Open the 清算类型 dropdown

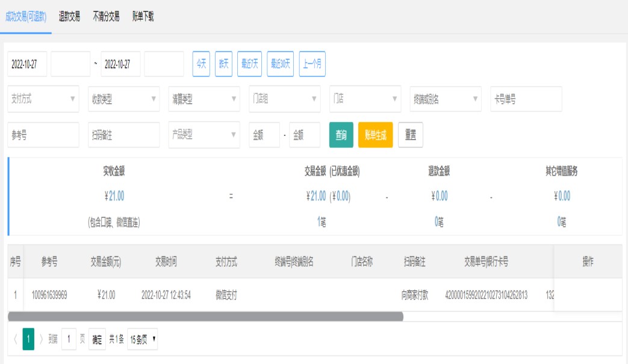[204, 99]
